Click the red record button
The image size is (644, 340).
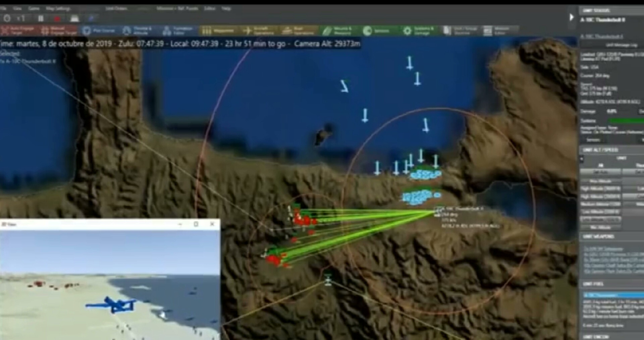(57, 19)
